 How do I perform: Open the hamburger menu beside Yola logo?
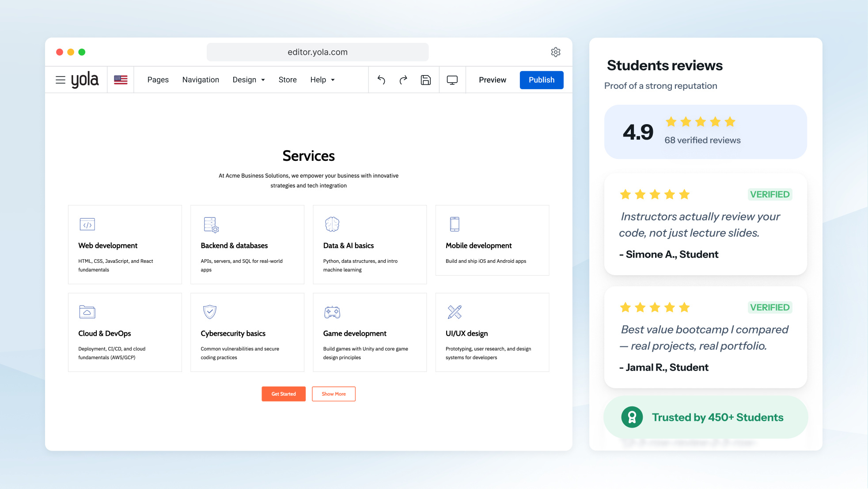[x=61, y=80]
